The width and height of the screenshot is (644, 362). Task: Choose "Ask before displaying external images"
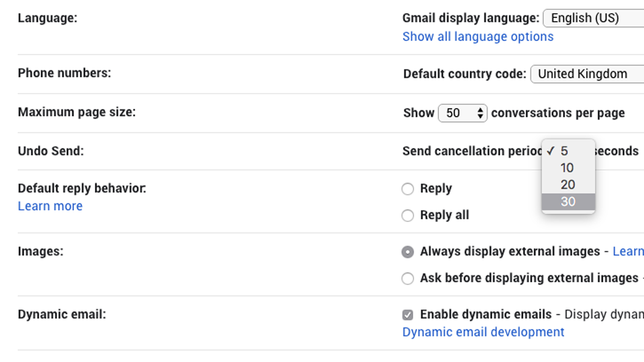tap(408, 278)
